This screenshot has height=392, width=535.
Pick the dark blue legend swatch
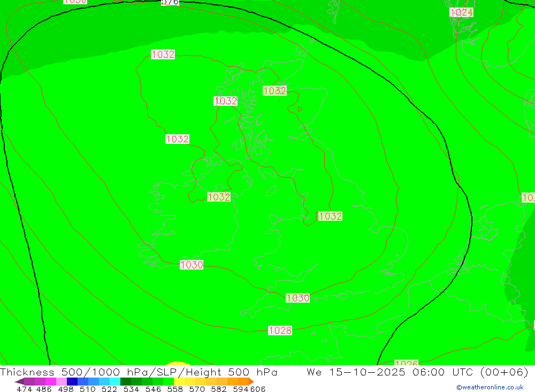72,381
